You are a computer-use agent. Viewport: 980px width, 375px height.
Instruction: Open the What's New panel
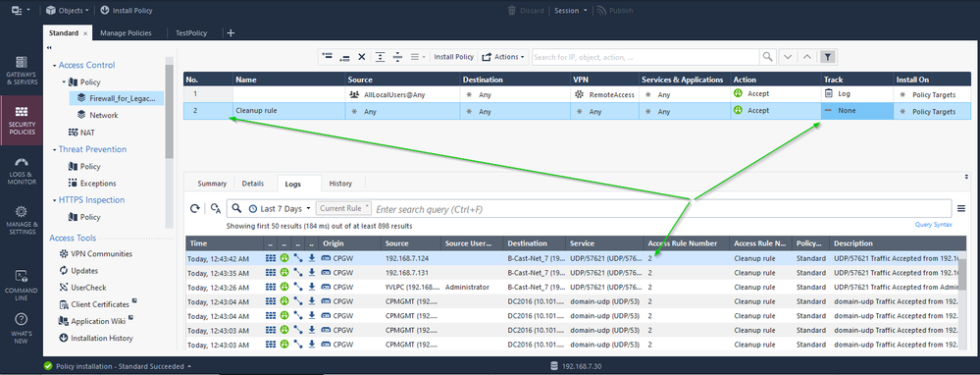point(22,328)
